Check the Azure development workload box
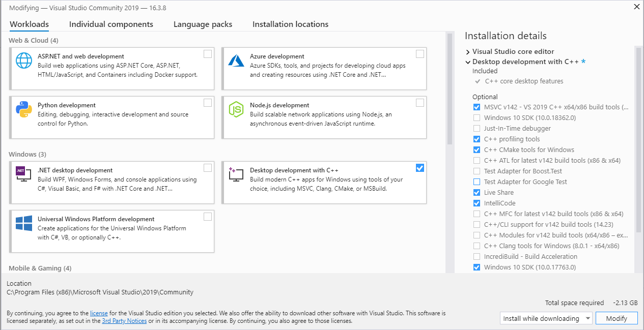 [420, 54]
